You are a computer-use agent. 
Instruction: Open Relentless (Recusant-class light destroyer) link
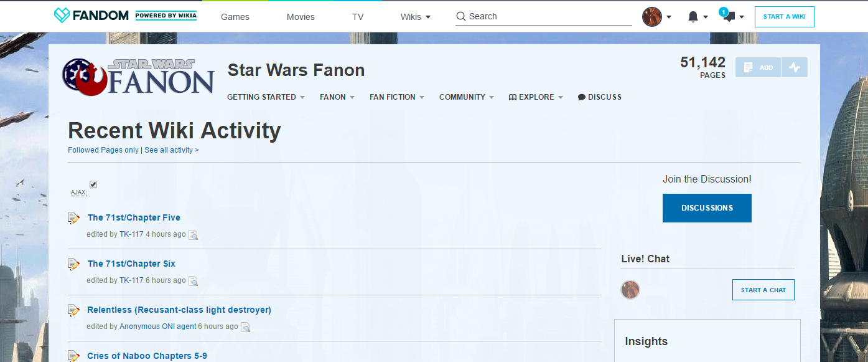point(179,310)
